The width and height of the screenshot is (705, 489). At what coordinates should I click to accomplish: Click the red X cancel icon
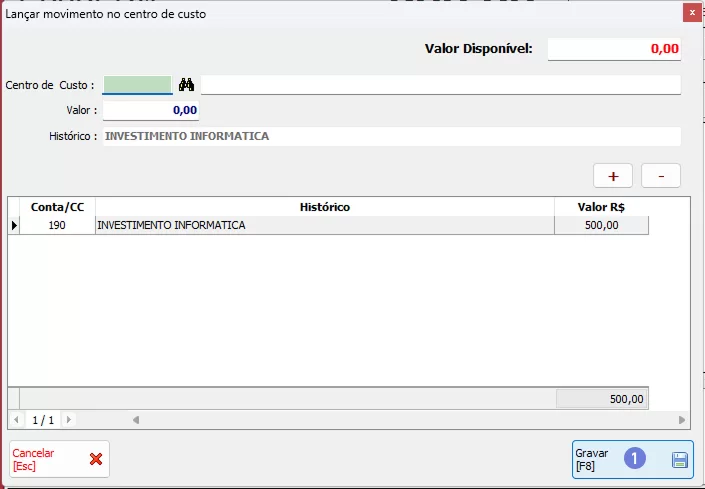click(96, 459)
